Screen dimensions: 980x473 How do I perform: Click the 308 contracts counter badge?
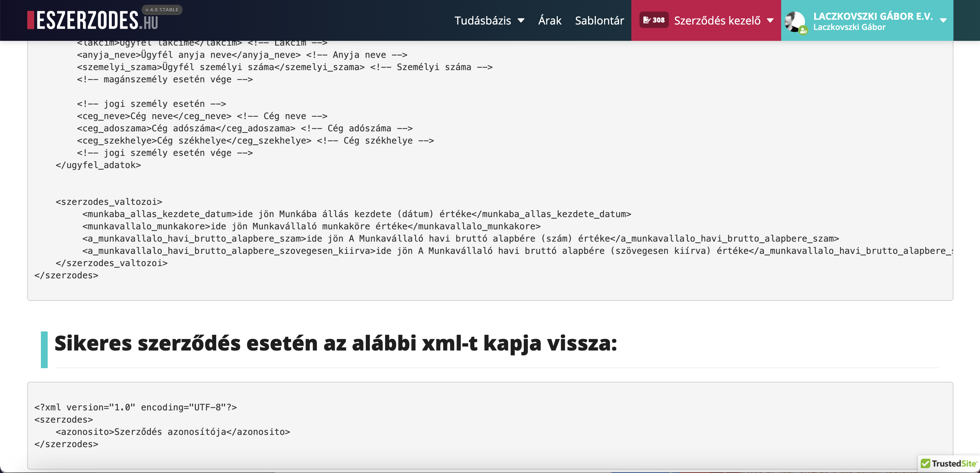(654, 20)
